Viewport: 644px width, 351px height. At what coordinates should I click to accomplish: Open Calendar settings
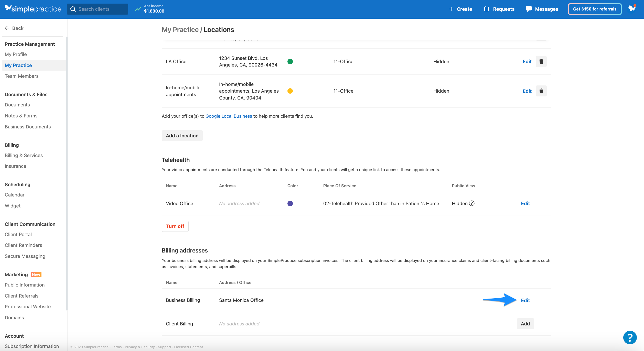[15, 195]
